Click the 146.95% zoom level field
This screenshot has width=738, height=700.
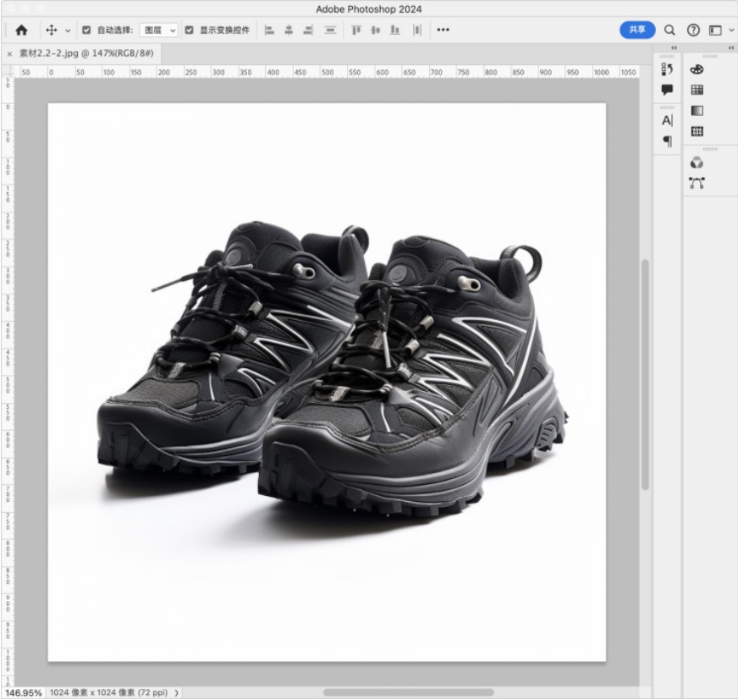[23, 692]
